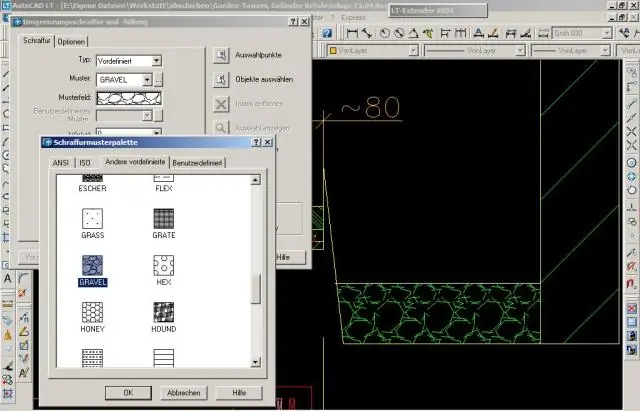Click the blue circle snap icon
The height and width of the screenshot is (411, 640).
631,163
